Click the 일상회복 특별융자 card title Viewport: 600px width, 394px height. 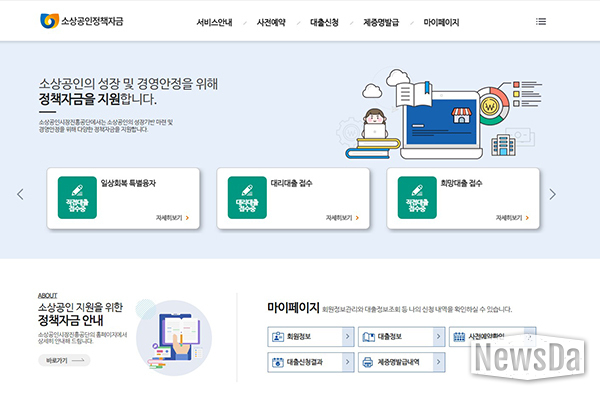coord(128,183)
